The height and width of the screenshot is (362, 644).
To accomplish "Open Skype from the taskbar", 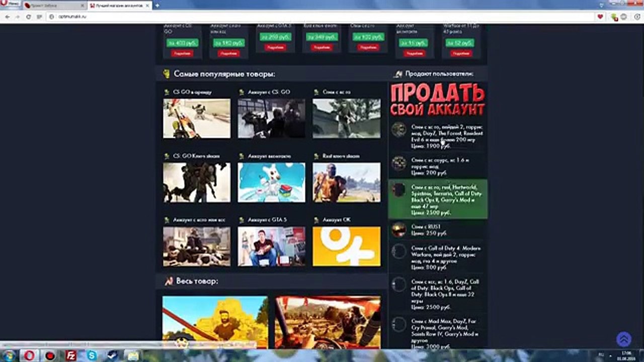I will (x=91, y=355).
